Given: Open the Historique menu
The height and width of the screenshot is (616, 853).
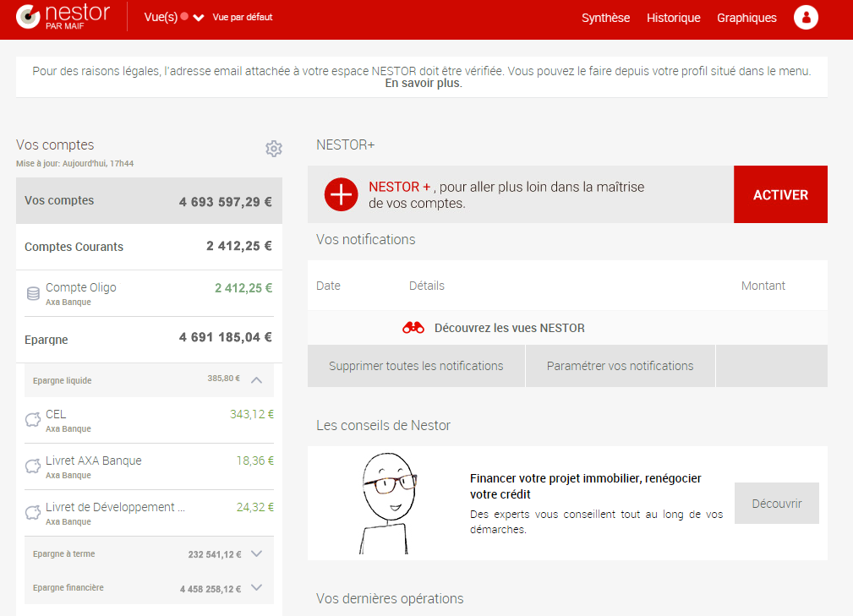Looking at the screenshot, I should 673,17.
